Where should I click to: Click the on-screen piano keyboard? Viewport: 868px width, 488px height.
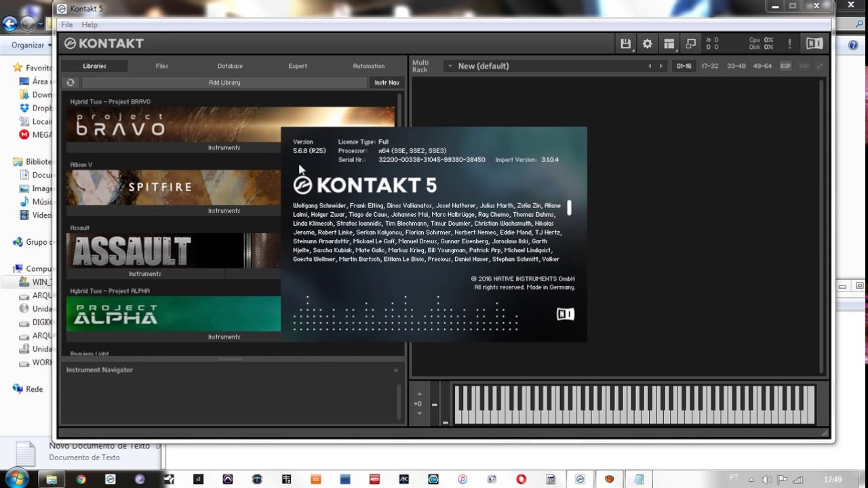[634, 405]
